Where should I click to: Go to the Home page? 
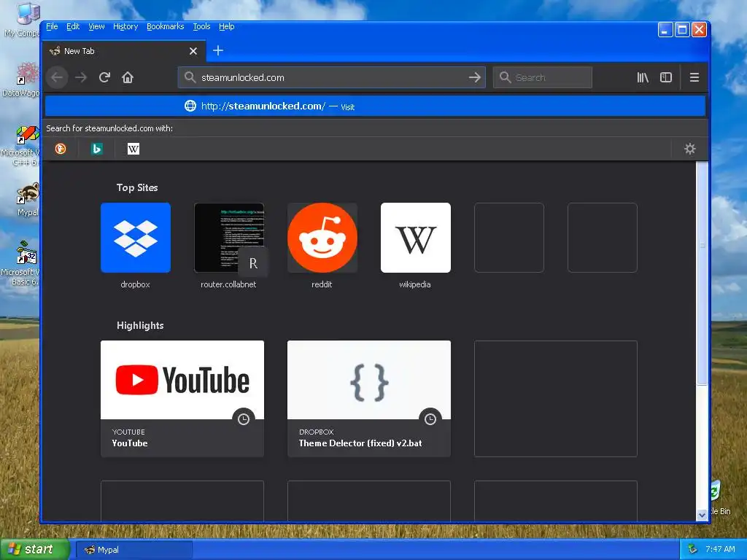(128, 77)
